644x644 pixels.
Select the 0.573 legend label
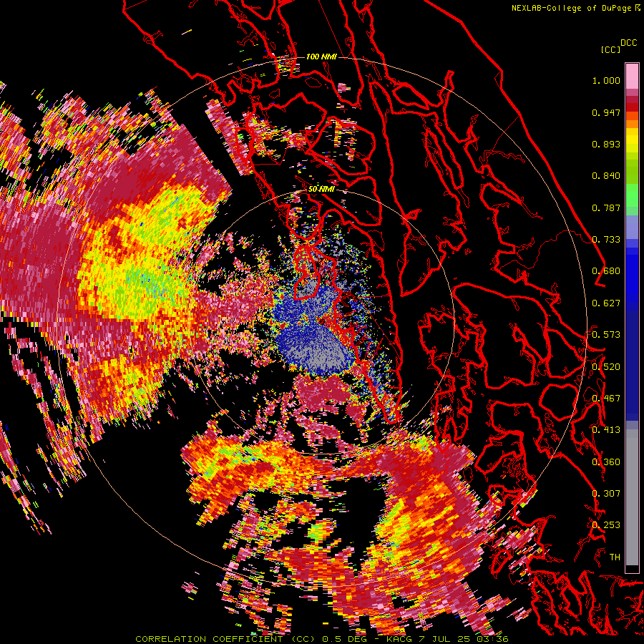[606, 335]
